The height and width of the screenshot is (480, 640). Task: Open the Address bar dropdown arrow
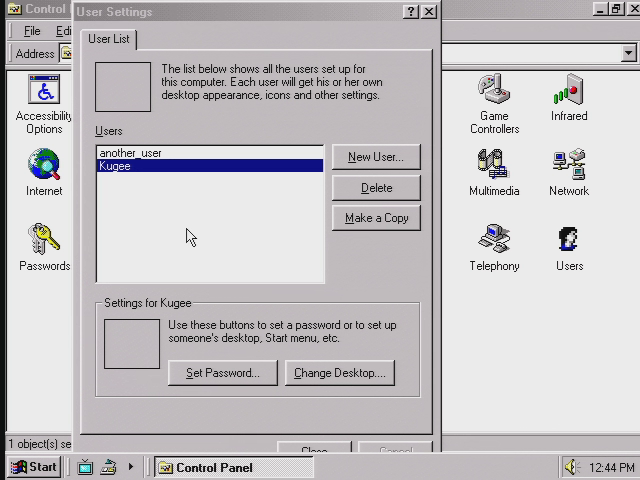(x=629, y=53)
